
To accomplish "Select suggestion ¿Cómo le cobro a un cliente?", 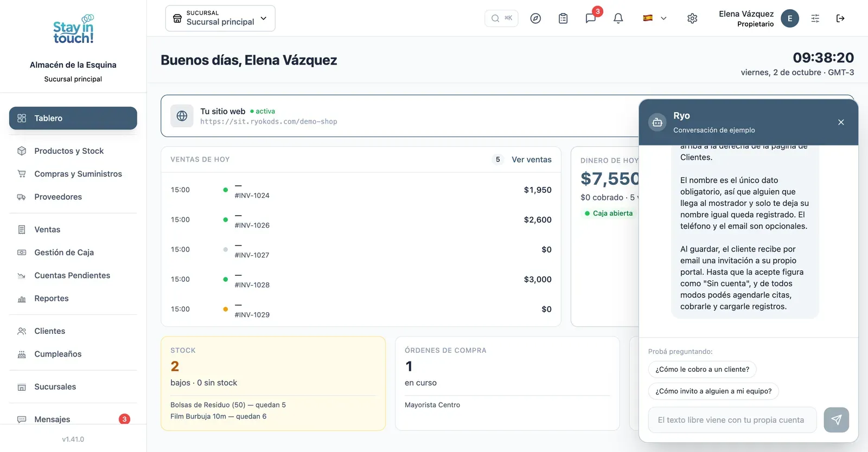I will (x=702, y=369).
